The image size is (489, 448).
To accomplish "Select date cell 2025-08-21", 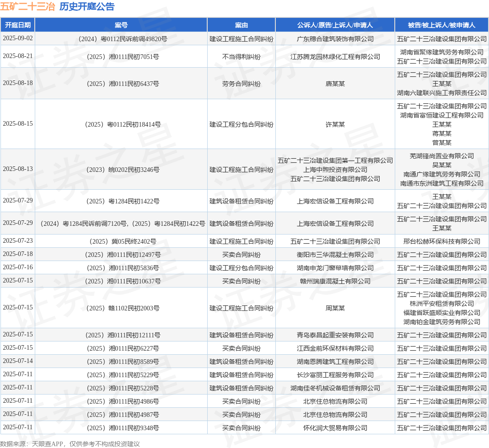I will coord(18,56).
